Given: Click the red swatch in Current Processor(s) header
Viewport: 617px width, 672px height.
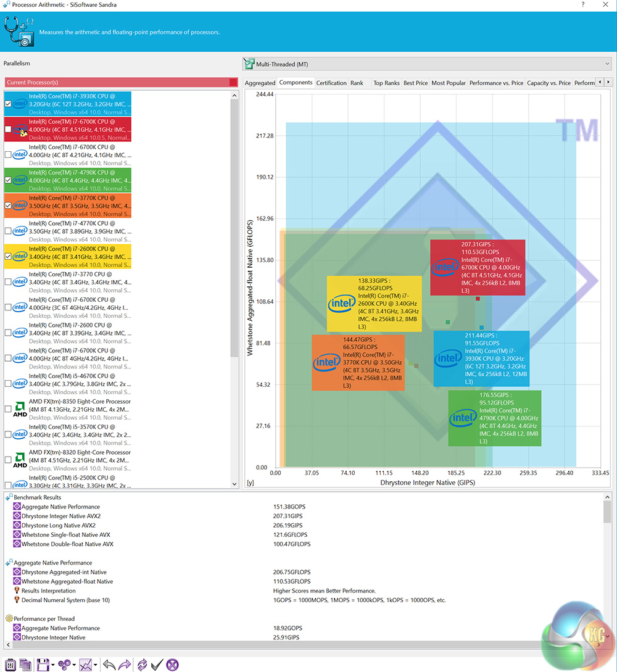Looking at the screenshot, I should pyautogui.click(x=233, y=82).
